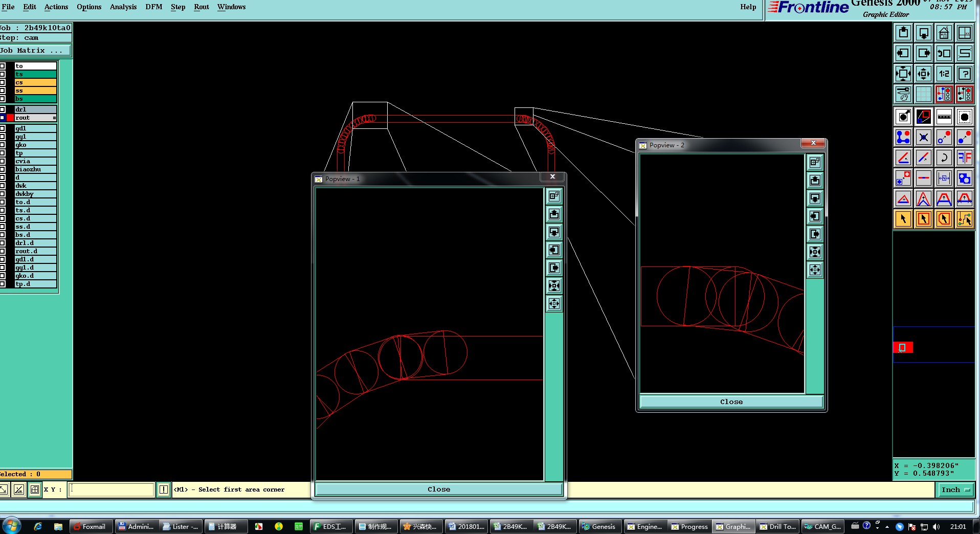Click the zoom out icon in Popview - 2
This screenshot has width=980, height=534.
click(815, 252)
